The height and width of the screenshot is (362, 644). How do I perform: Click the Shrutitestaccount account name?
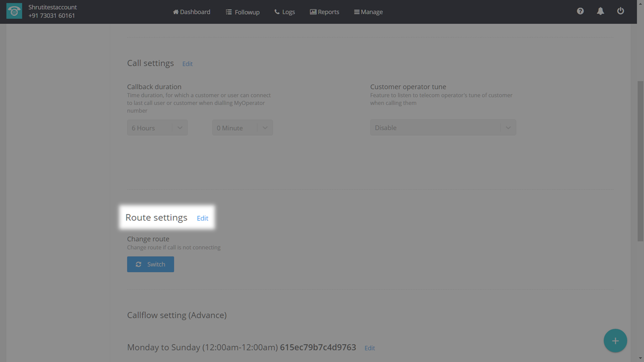click(52, 8)
